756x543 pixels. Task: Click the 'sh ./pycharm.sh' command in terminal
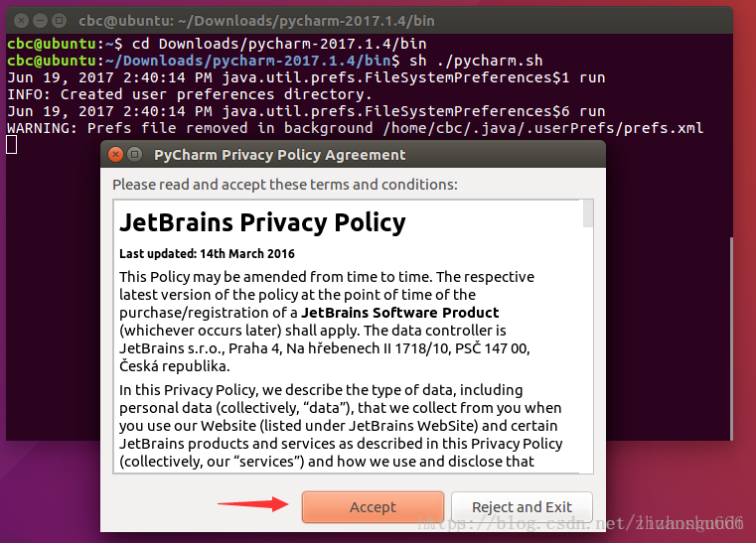(x=476, y=61)
